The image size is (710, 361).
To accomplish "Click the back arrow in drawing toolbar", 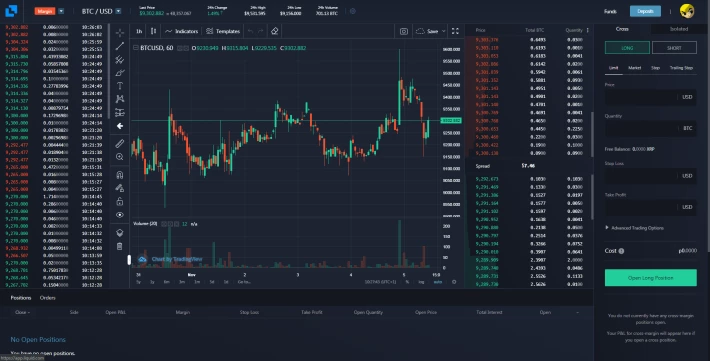I will [x=120, y=126].
